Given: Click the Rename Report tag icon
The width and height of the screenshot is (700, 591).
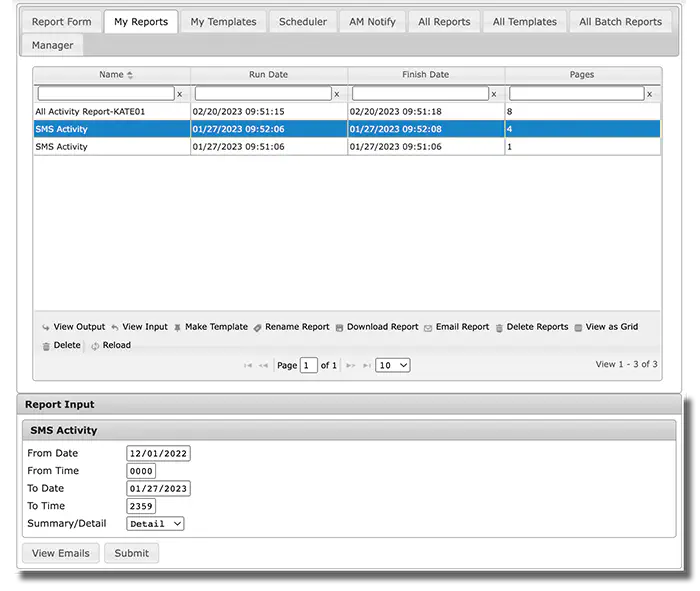Looking at the screenshot, I should coord(257,328).
